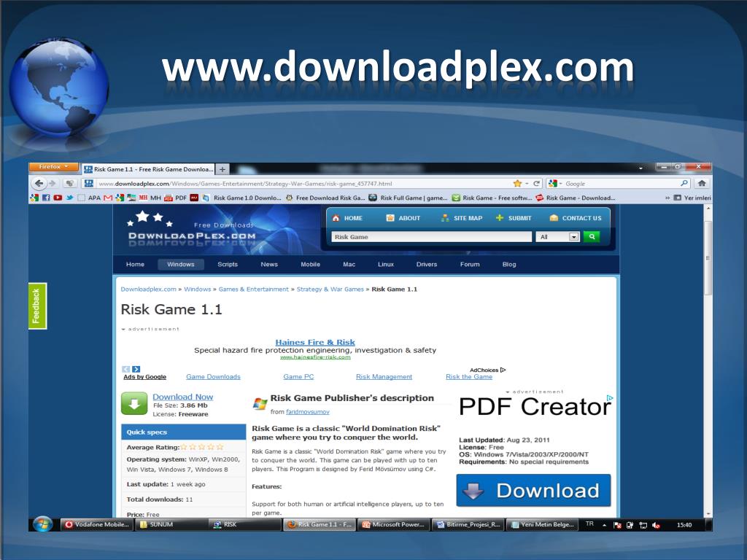Image resolution: width=747 pixels, height=560 pixels.
Task: Click the Download Now link
Action: pos(182,397)
